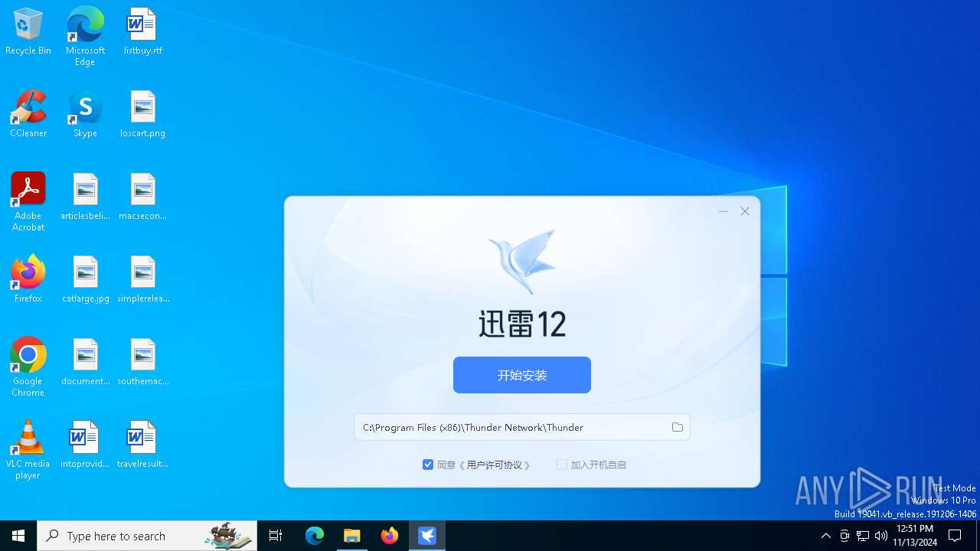The image size is (980, 551).
Task: Minimize the 迅雷12 installer window
Action: click(x=724, y=211)
